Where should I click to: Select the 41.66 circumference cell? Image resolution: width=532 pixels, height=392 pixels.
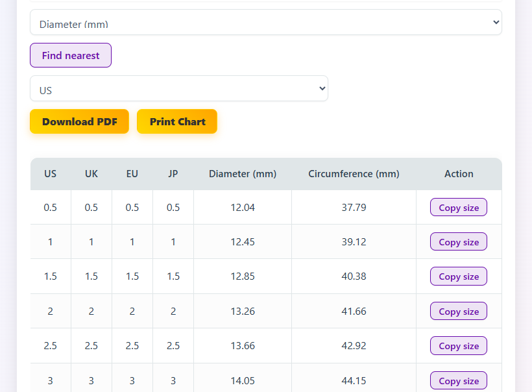click(x=354, y=312)
